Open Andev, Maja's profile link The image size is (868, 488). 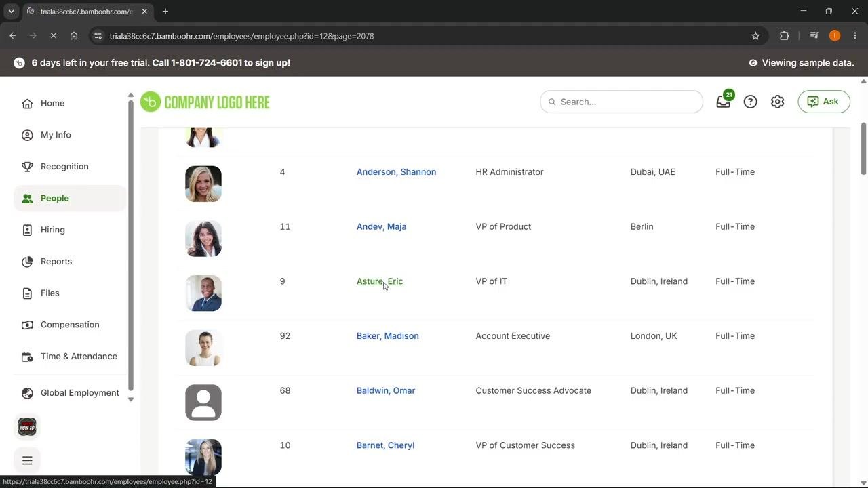(381, 227)
